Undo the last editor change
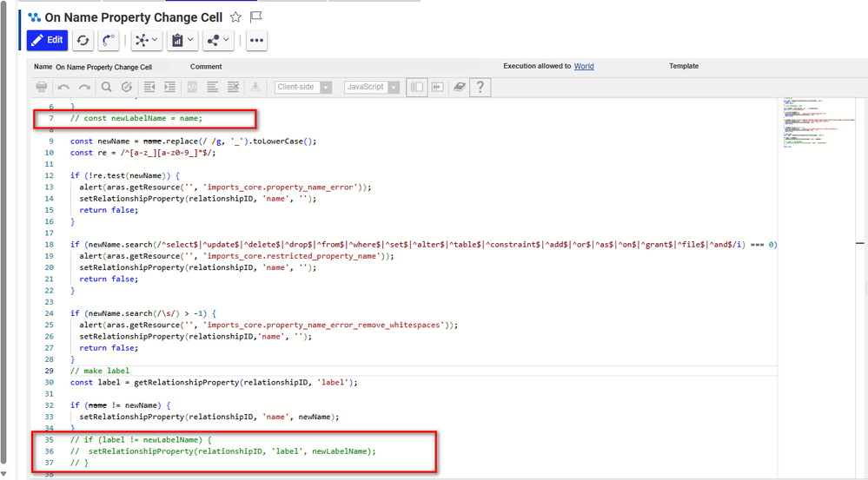 tap(63, 87)
